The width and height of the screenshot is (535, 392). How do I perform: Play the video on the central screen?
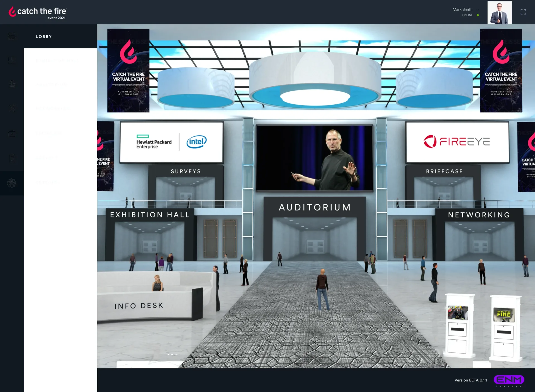point(315,158)
